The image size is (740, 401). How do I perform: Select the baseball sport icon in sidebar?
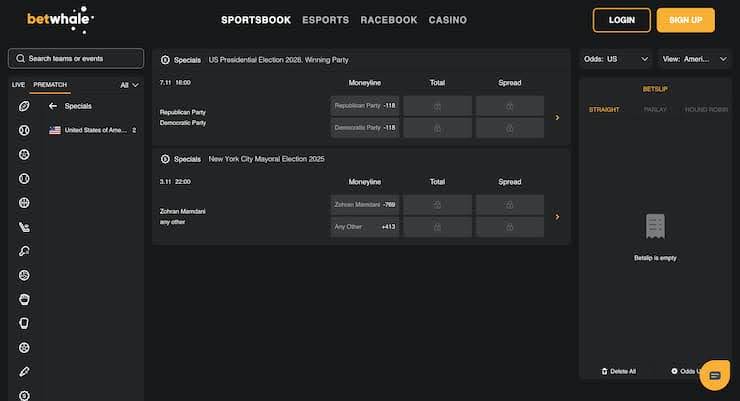tap(24, 130)
